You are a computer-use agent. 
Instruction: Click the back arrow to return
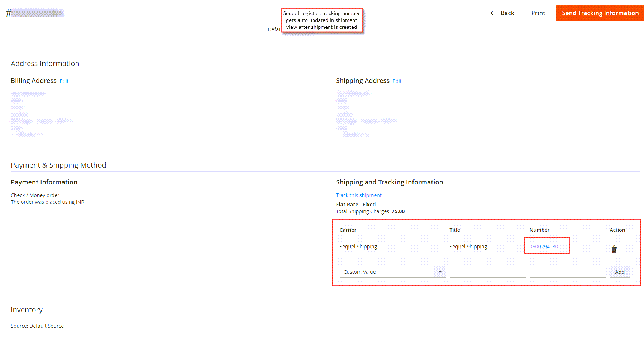coord(493,13)
